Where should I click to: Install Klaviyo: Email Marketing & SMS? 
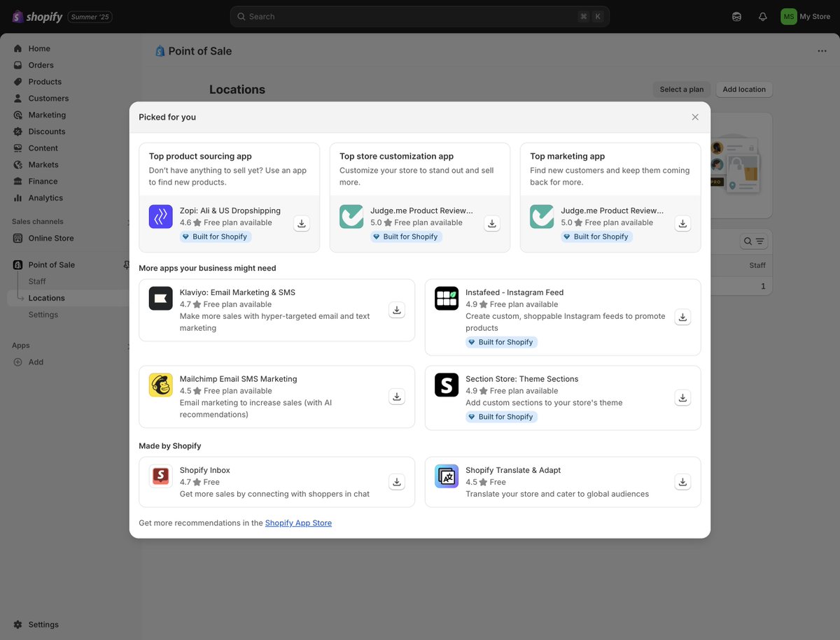pos(397,310)
